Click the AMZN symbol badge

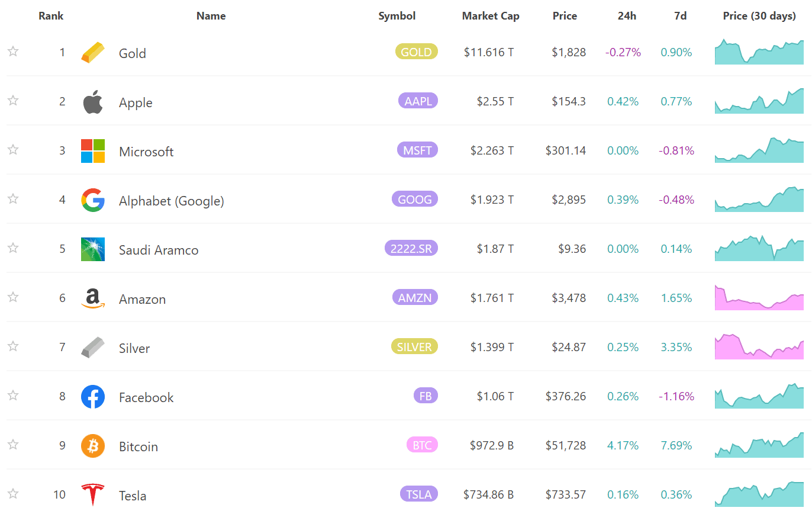[x=415, y=298]
